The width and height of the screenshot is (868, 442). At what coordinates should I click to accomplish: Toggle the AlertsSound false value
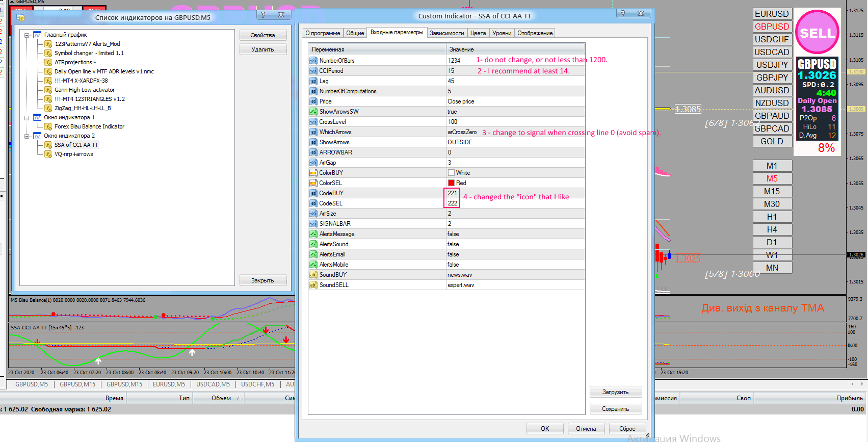tap(453, 244)
